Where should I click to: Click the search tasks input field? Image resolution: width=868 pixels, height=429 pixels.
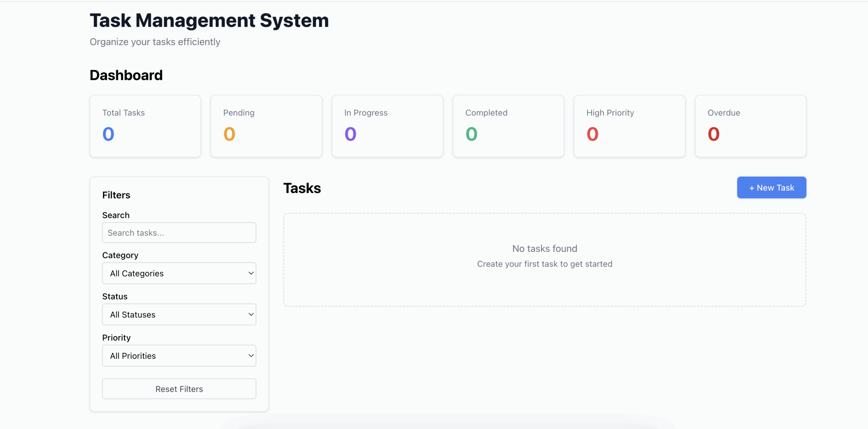tap(179, 233)
